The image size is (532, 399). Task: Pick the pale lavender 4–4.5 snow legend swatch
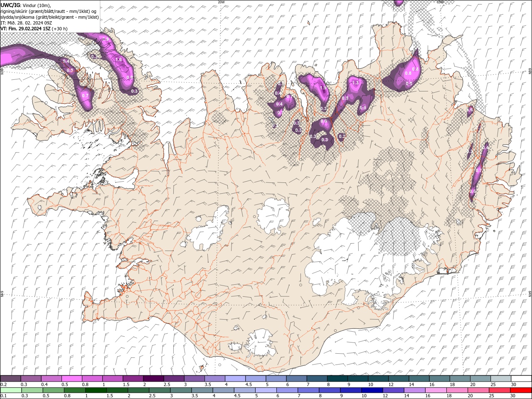(x=235, y=379)
